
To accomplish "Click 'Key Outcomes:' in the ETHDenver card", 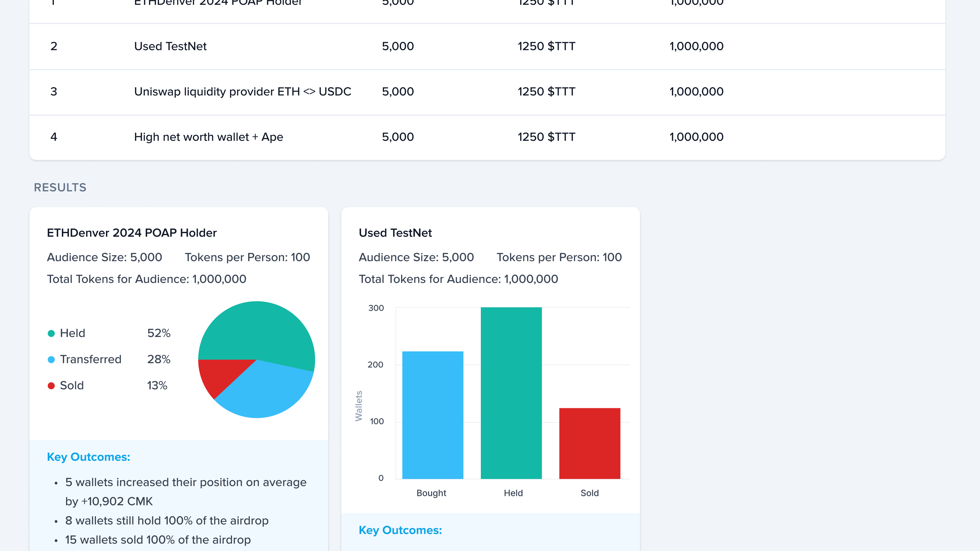I will pyautogui.click(x=88, y=457).
